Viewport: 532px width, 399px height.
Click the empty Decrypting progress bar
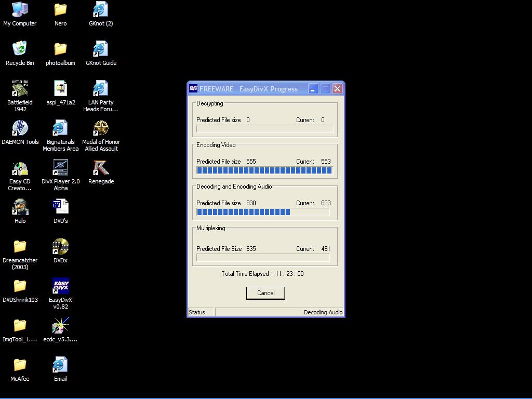click(264, 129)
